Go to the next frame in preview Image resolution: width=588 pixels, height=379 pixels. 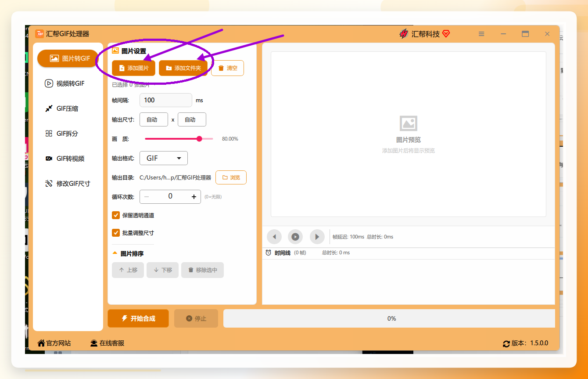pos(317,237)
